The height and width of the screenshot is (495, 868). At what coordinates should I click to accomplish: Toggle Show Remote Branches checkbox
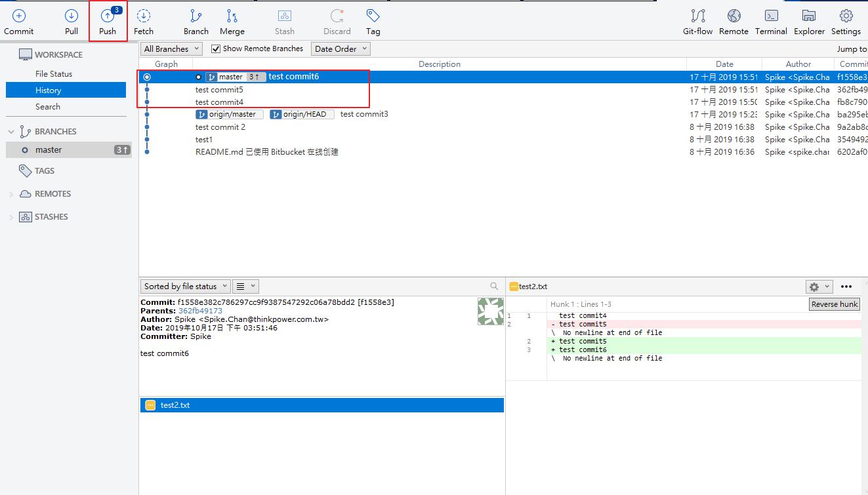pos(216,49)
